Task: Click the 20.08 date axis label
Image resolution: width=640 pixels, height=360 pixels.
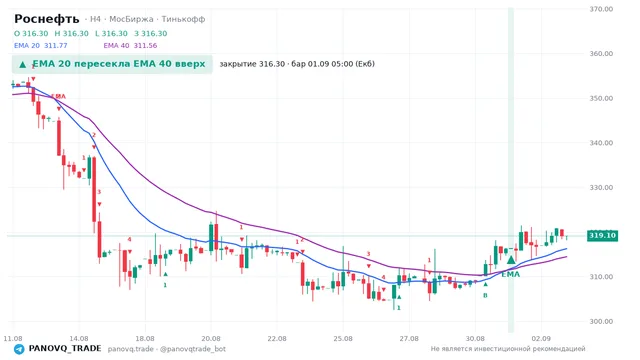Action: [x=211, y=338]
